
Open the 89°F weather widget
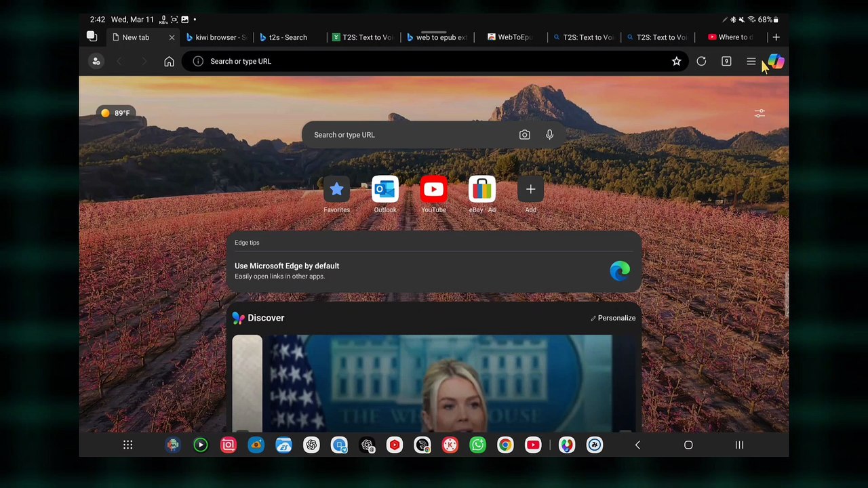(x=115, y=113)
